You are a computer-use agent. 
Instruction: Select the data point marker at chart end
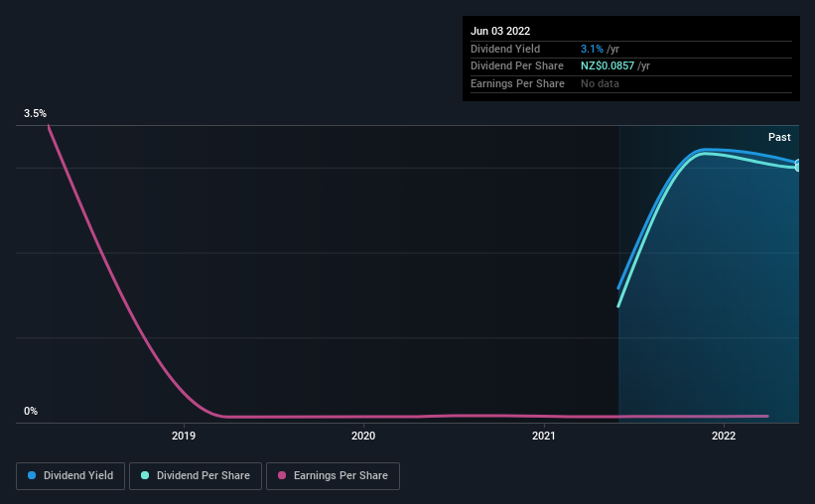tap(797, 166)
